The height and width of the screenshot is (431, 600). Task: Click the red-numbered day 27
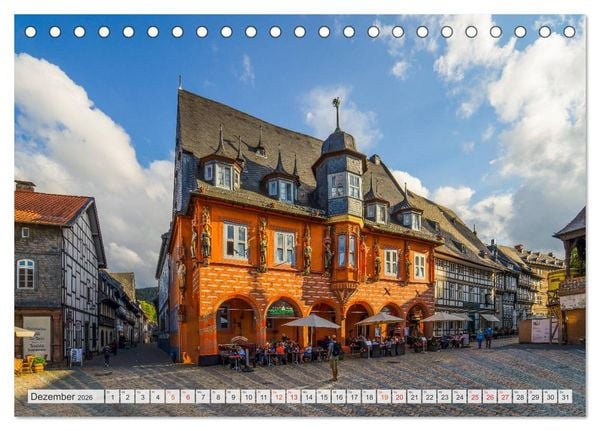point(505,397)
